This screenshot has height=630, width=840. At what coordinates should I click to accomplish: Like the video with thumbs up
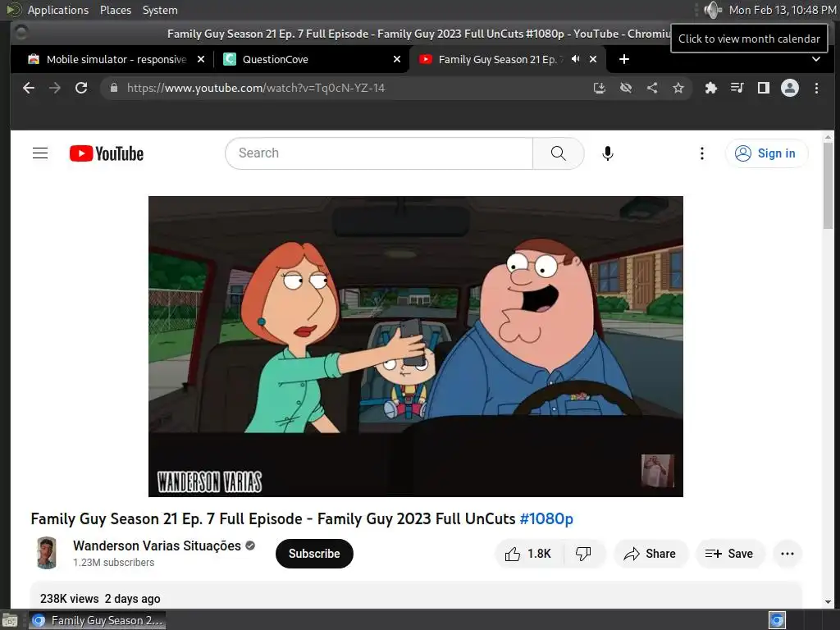(x=528, y=554)
